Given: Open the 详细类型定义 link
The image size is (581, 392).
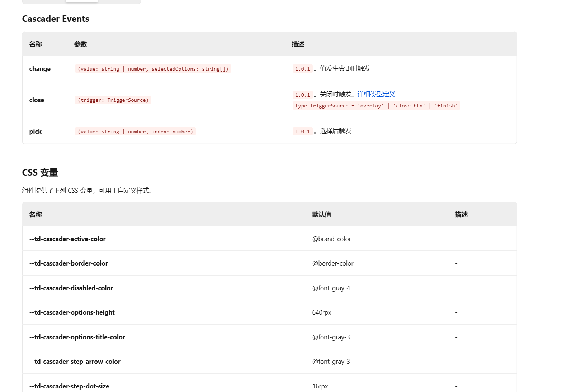Looking at the screenshot, I should click(376, 94).
